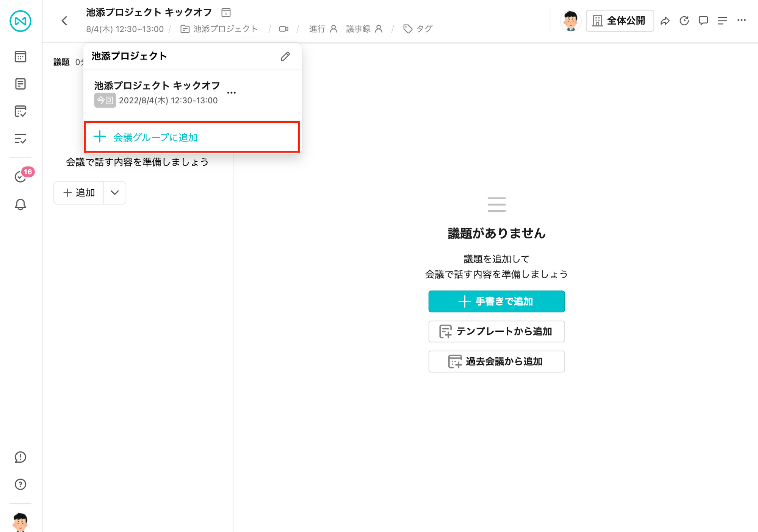Image resolution: width=758 pixels, height=532 pixels.
Task: Click the refresh history icon
Action: (x=684, y=21)
